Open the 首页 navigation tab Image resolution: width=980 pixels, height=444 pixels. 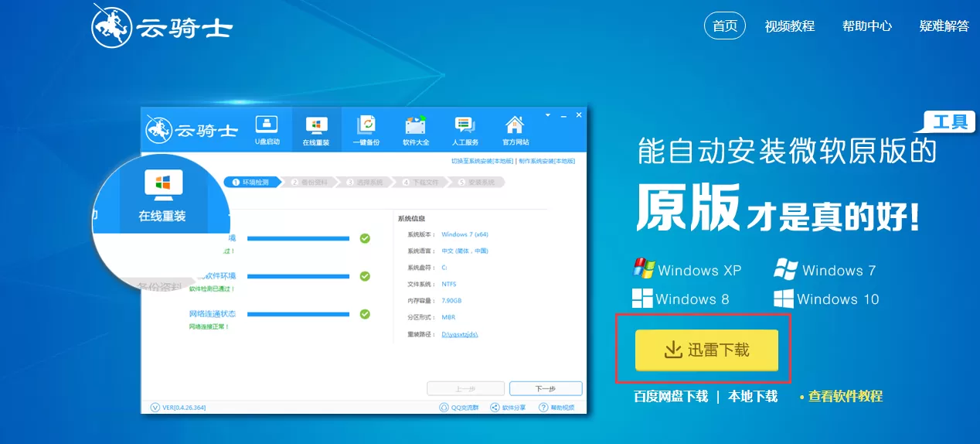click(x=725, y=26)
